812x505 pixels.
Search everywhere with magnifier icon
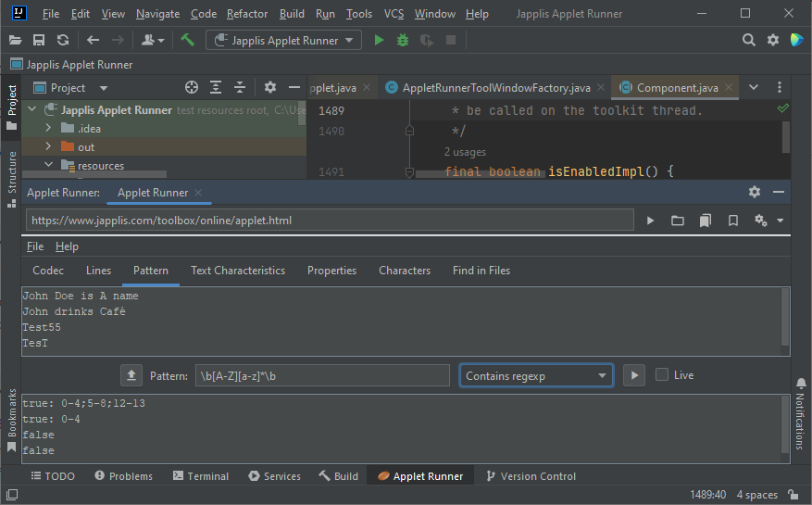(x=749, y=40)
